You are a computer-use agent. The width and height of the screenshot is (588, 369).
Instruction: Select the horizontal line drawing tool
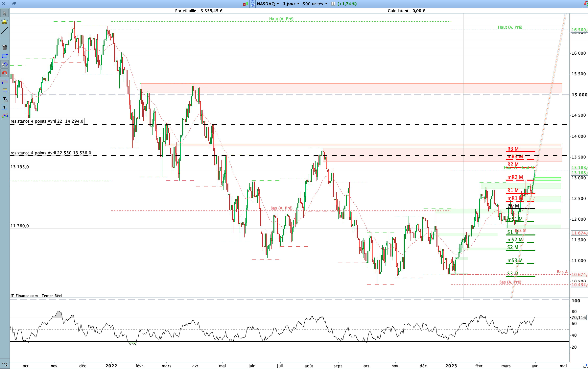(x=4, y=39)
